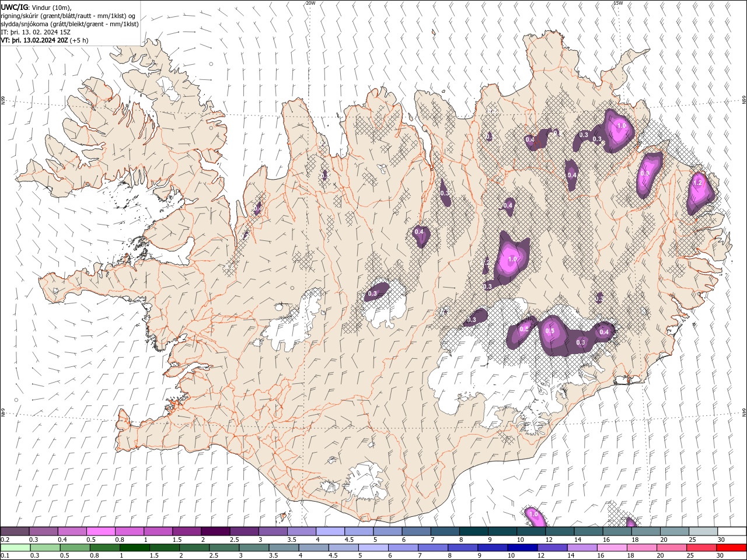Choose the light lavender swatch labeled 4 in upper legend row
The image size is (747, 560).
click(x=330, y=531)
